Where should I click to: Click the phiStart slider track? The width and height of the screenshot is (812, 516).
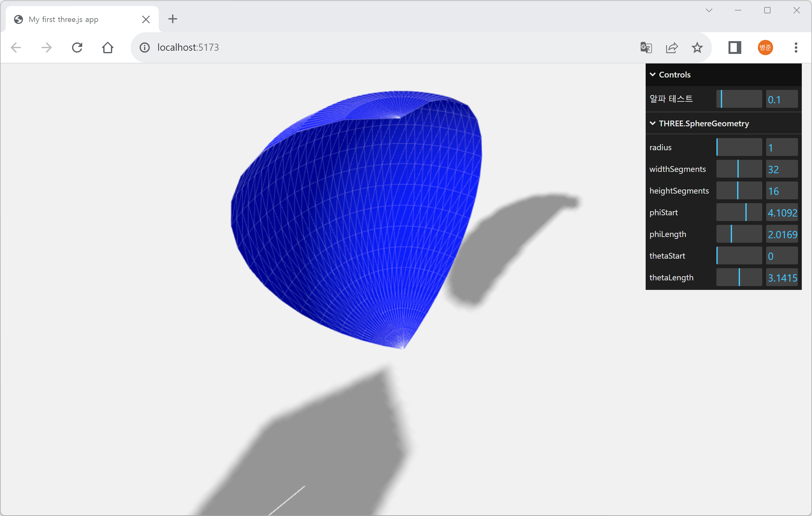(739, 212)
